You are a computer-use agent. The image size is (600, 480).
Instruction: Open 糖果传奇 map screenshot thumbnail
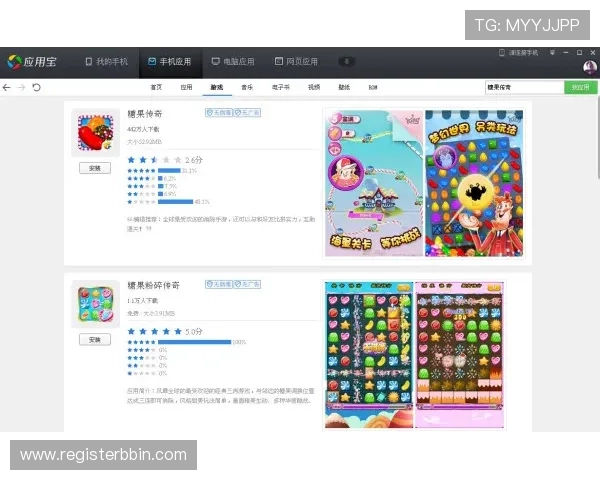374,183
